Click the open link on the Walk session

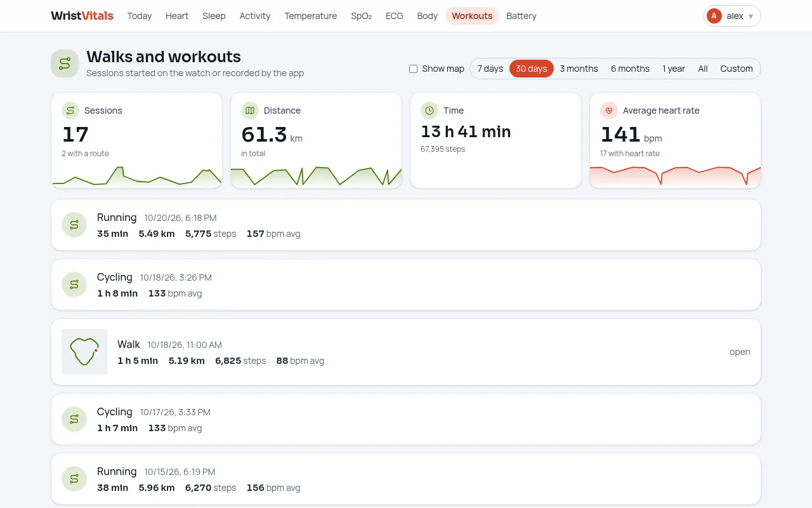click(x=740, y=352)
